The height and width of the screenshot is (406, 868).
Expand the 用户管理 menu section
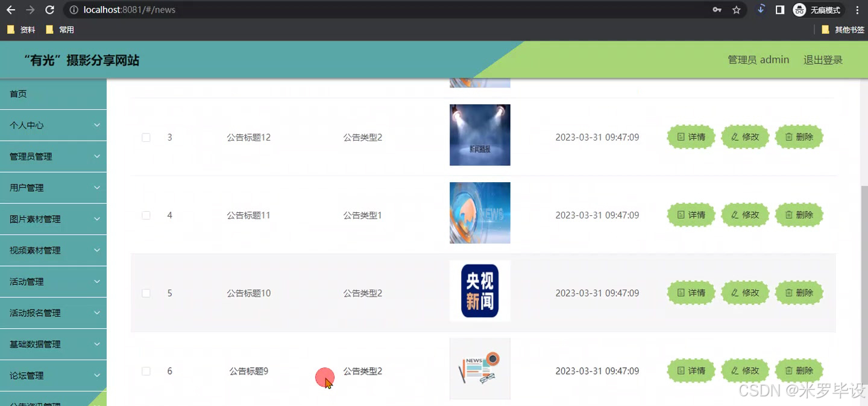coord(53,187)
